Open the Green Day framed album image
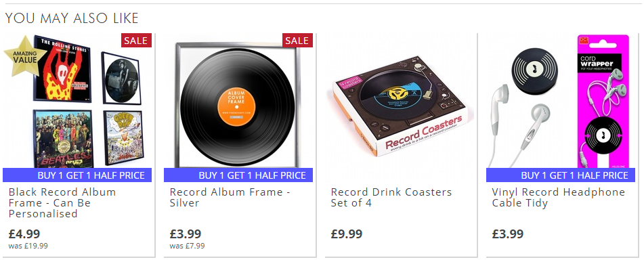 [123, 137]
